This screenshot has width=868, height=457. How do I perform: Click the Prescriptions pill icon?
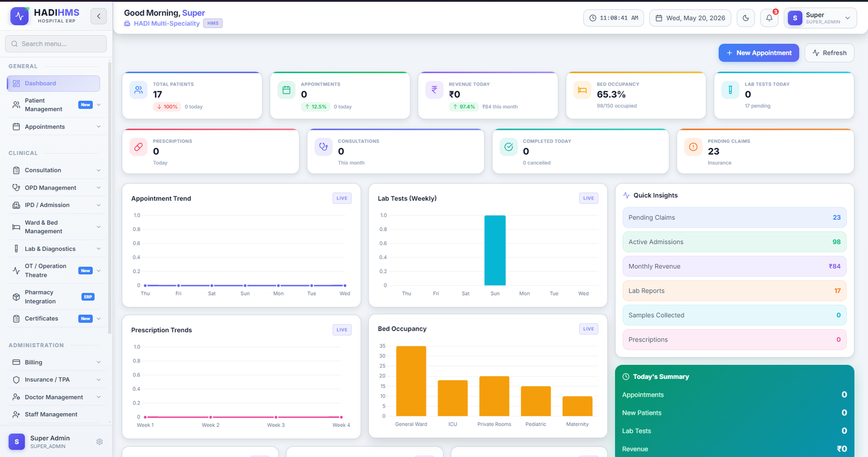(138, 147)
